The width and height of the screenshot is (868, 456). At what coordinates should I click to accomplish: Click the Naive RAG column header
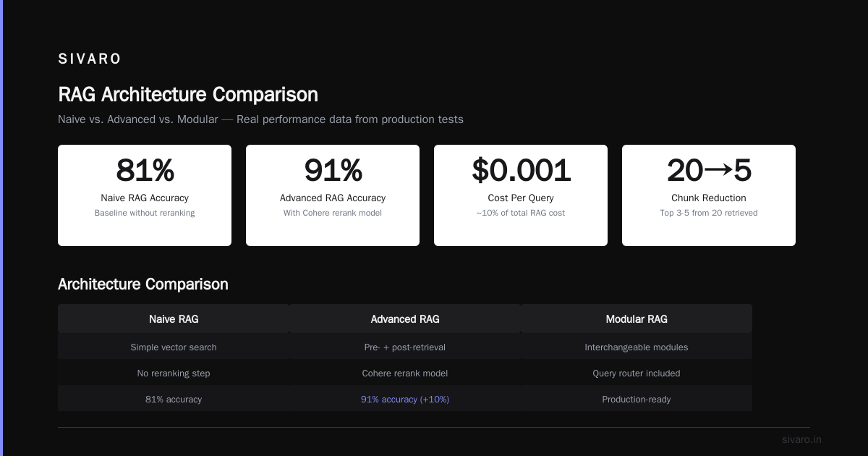(x=174, y=318)
